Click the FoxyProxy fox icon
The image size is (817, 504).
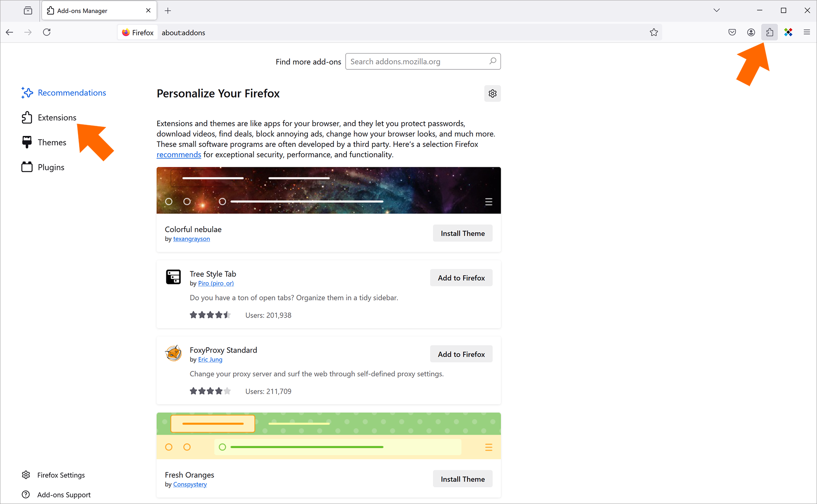tap(173, 353)
